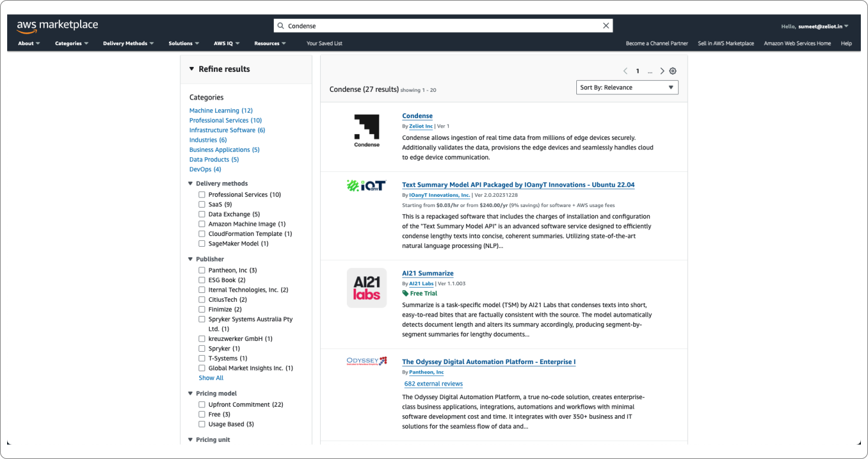The width and height of the screenshot is (868, 459).
Task: Filter by Data Products category
Action: tap(214, 160)
